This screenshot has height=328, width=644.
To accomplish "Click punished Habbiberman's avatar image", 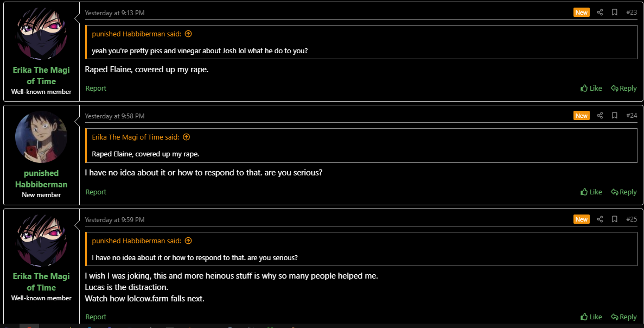I will click(41, 137).
